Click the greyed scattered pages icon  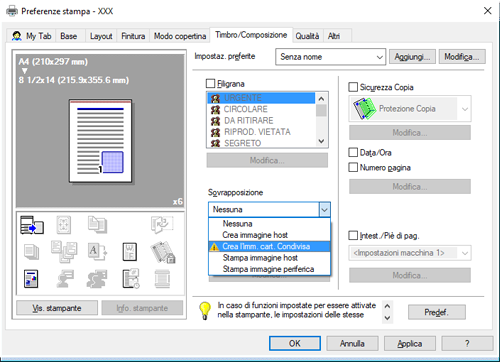coord(64,252)
